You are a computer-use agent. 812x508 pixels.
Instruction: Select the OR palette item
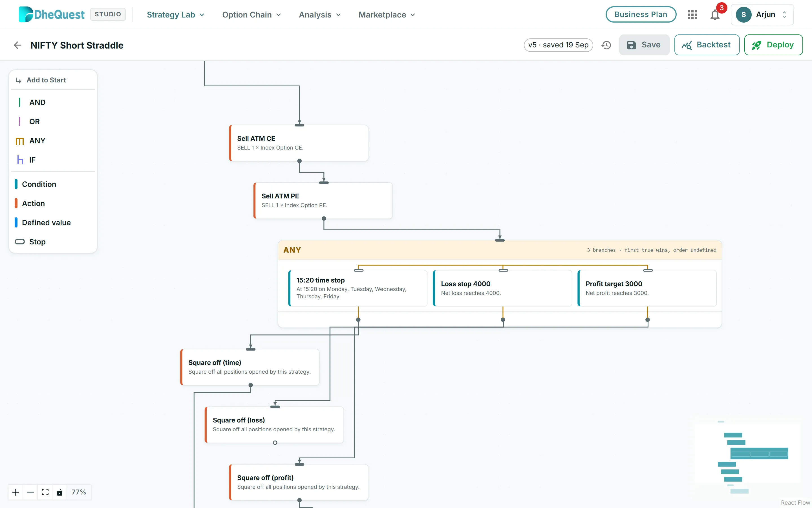[53, 121]
